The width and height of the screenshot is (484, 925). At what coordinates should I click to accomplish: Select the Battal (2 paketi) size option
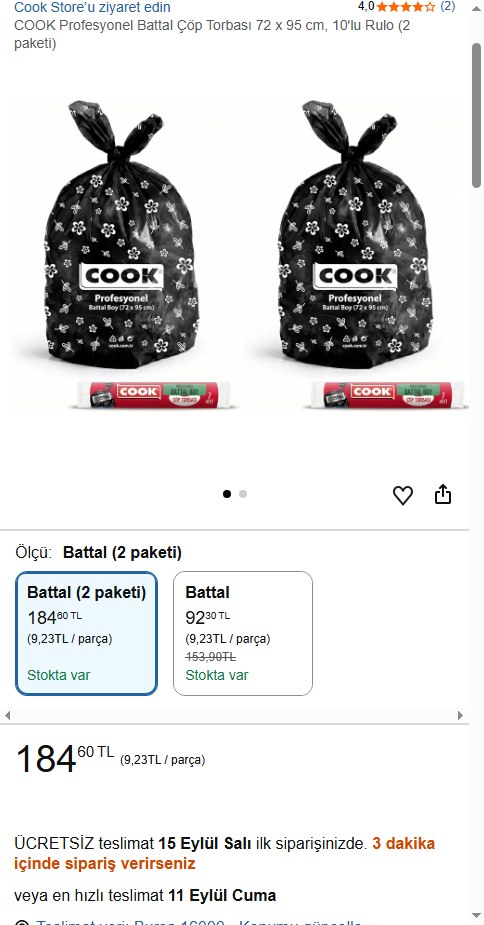(86, 634)
